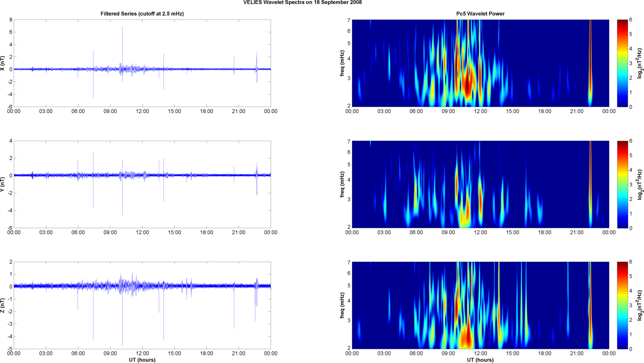Click the "6" label atop the middle color bar
The image size is (644, 363).
coord(631,141)
